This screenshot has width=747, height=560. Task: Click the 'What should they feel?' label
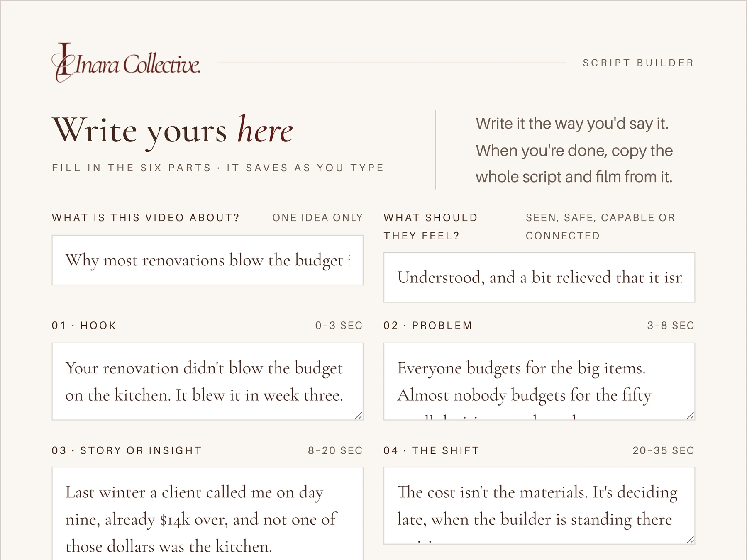[x=431, y=227]
